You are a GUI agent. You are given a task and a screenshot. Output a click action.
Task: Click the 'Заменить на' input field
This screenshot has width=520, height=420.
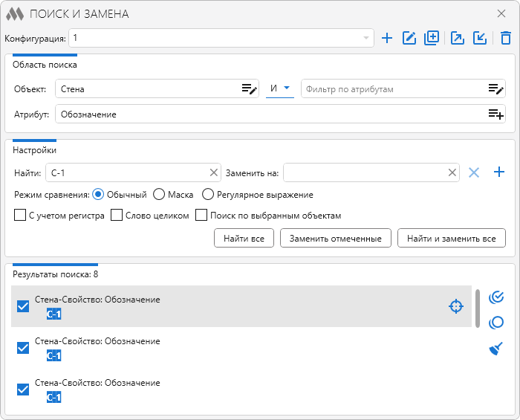point(364,173)
